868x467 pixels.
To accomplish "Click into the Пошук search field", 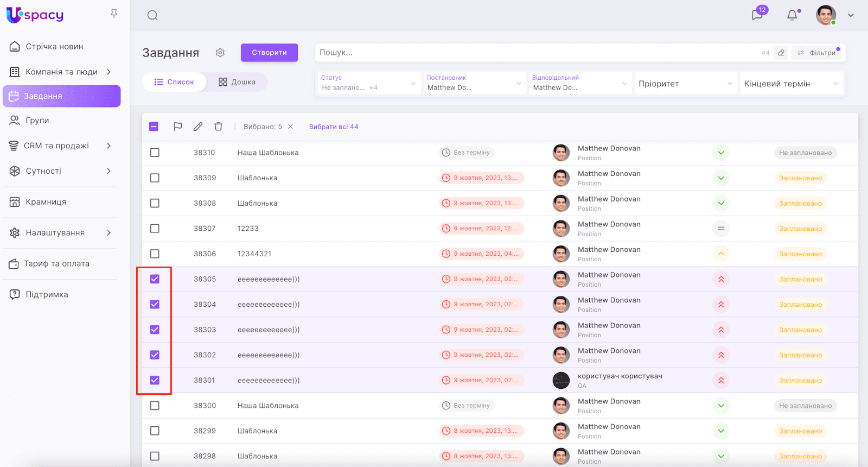I will (537, 53).
